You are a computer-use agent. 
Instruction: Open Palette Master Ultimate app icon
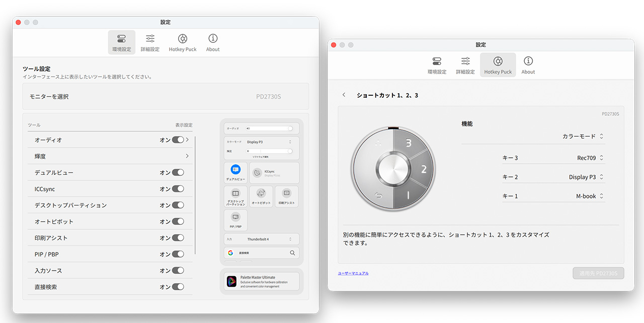231,281
